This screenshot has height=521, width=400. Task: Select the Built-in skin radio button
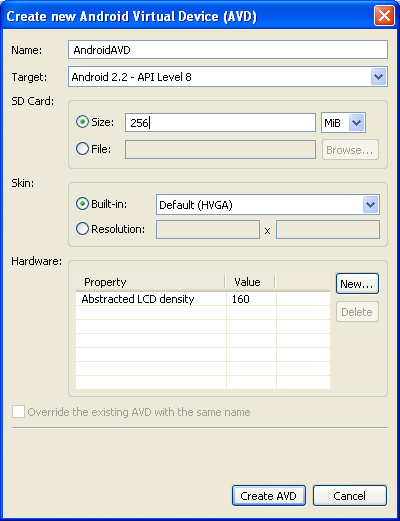[82, 204]
